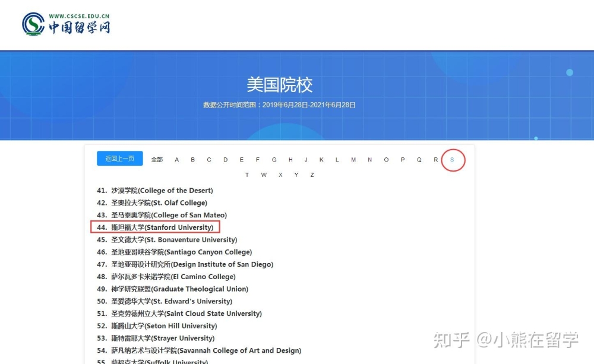Filter schools by letter C

click(209, 160)
